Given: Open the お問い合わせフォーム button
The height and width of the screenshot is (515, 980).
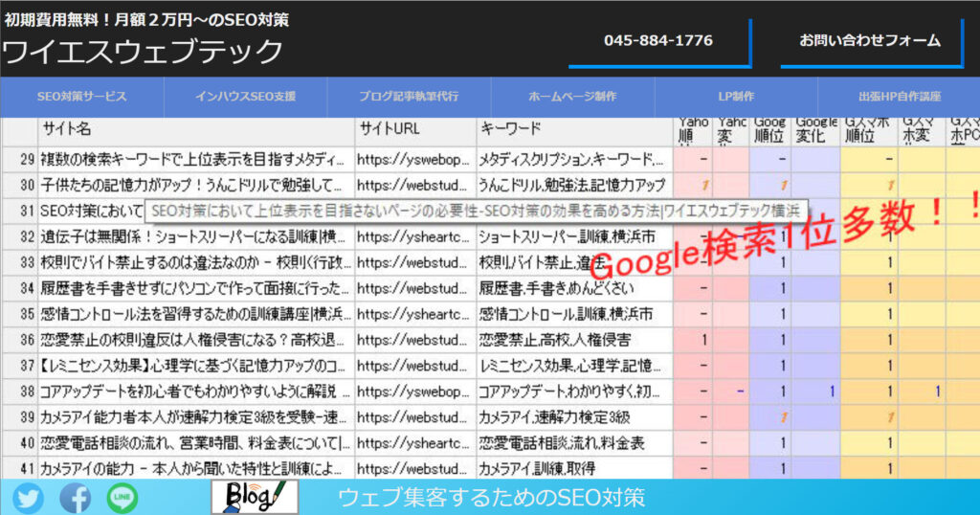Looking at the screenshot, I should pos(871,41).
